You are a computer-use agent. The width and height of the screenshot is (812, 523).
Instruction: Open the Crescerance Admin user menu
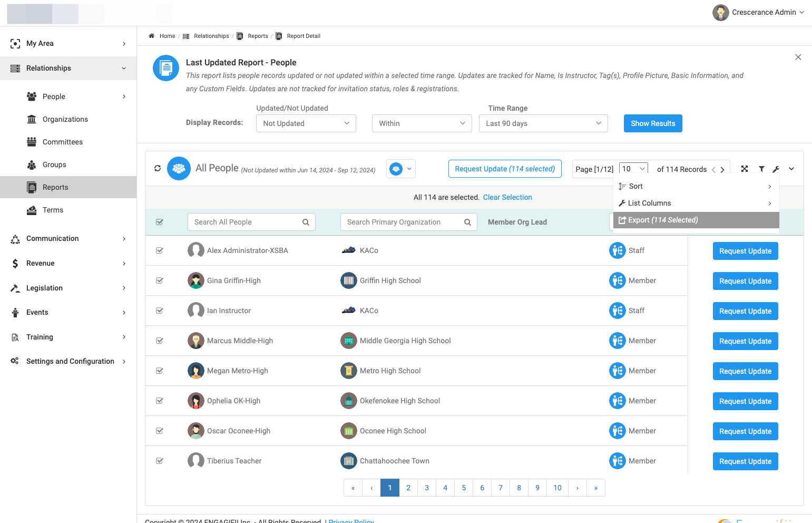[758, 12]
